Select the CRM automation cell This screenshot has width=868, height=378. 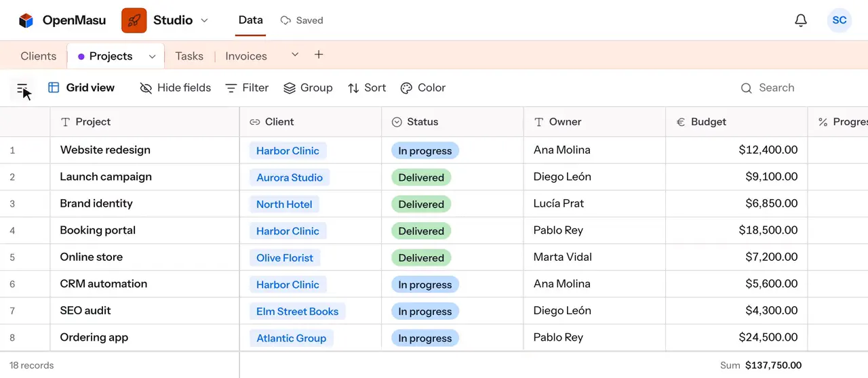(145, 284)
